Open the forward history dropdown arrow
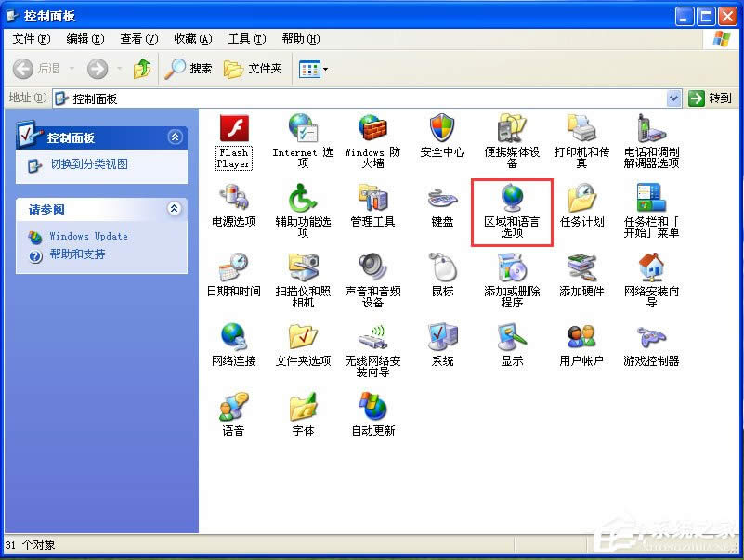This screenshot has width=744, height=560. point(120,69)
